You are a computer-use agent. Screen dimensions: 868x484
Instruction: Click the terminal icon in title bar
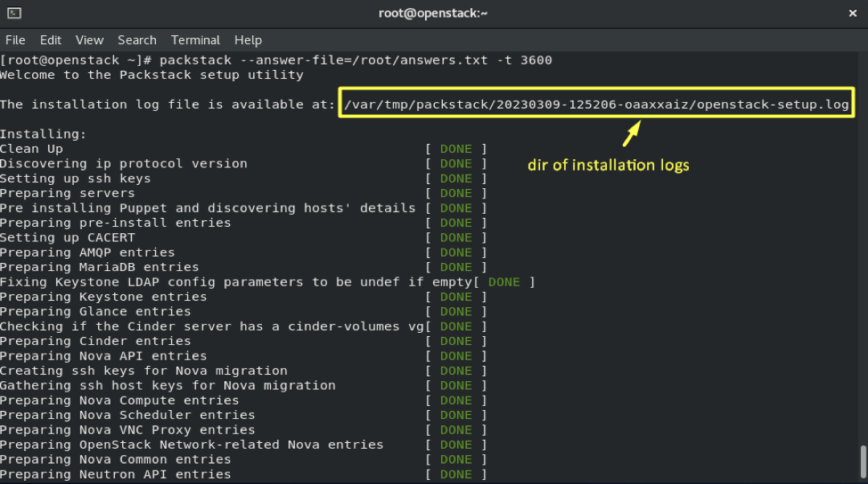(14, 13)
